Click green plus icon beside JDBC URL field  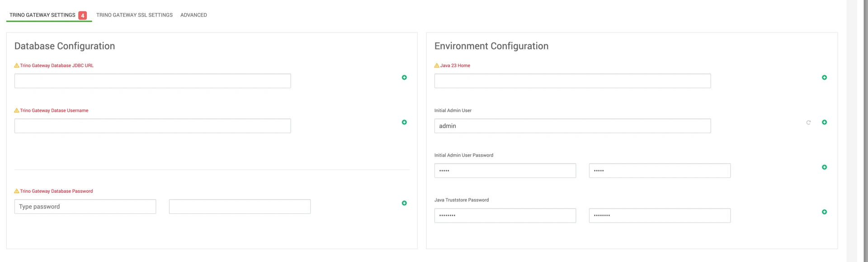[404, 77]
